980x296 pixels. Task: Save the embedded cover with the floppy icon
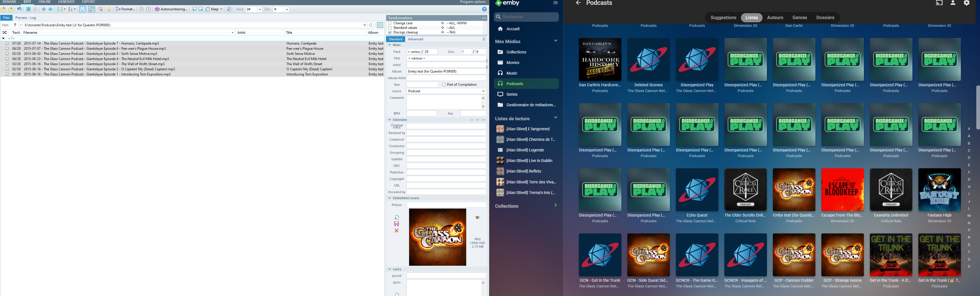pyautogui.click(x=397, y=224)
